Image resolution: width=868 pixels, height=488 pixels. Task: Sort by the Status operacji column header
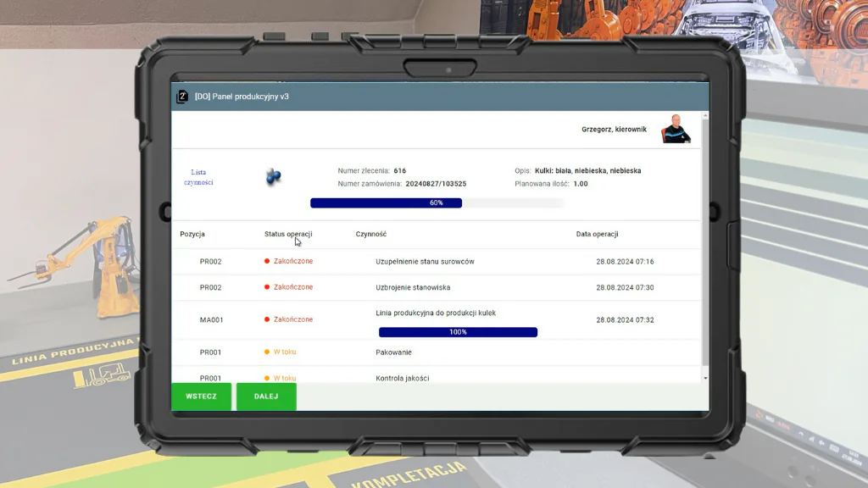(288, 234)
